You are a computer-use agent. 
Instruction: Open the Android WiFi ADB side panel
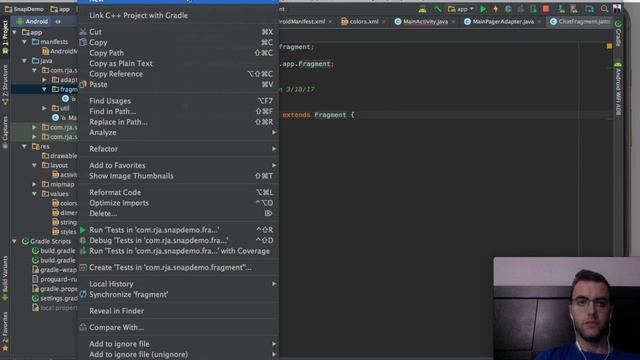[x=618, y=88]
